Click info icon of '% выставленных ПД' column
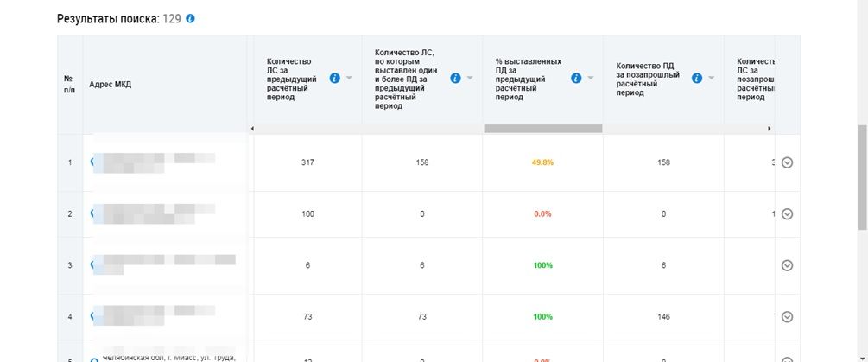This screenshot has height=362, width=868. tap(576, 78)
